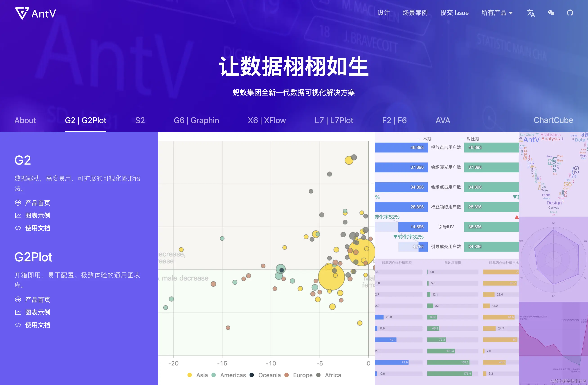Viewport: 588px width, 385px height.
Task: Open the GitHub repository icon
Action: point(570,13)
